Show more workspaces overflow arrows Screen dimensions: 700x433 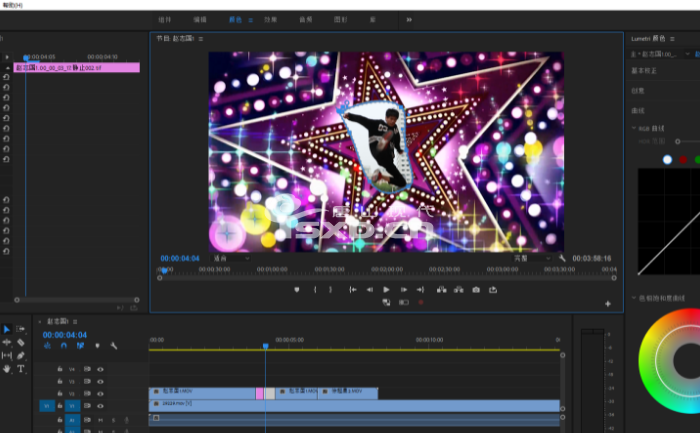[x=408, y=20]
